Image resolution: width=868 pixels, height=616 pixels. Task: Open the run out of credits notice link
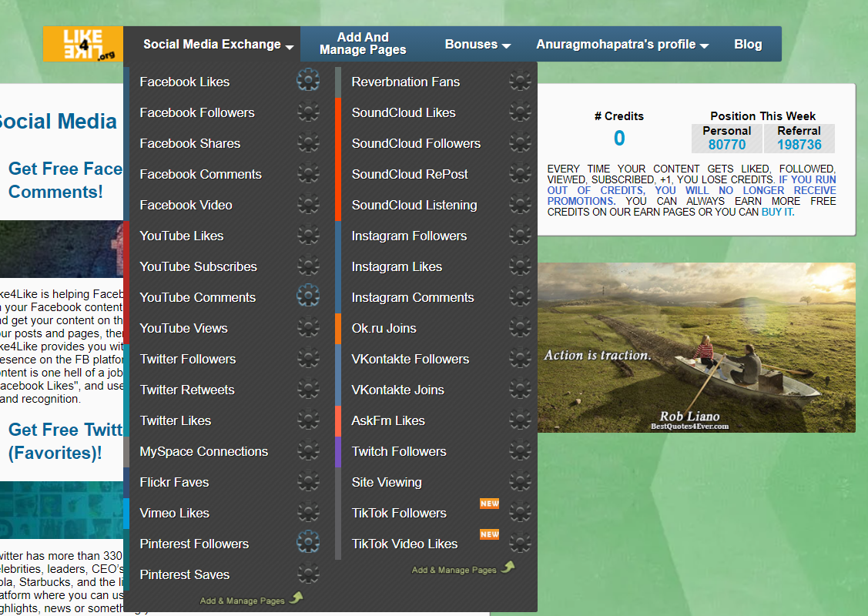pos(692,190)
